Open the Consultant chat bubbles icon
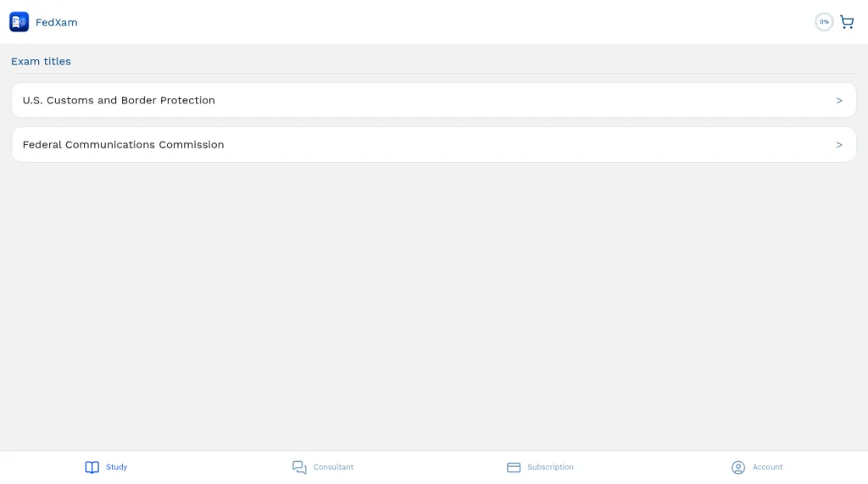The height and width of the screenshot is (484, 868). (299, 467)
